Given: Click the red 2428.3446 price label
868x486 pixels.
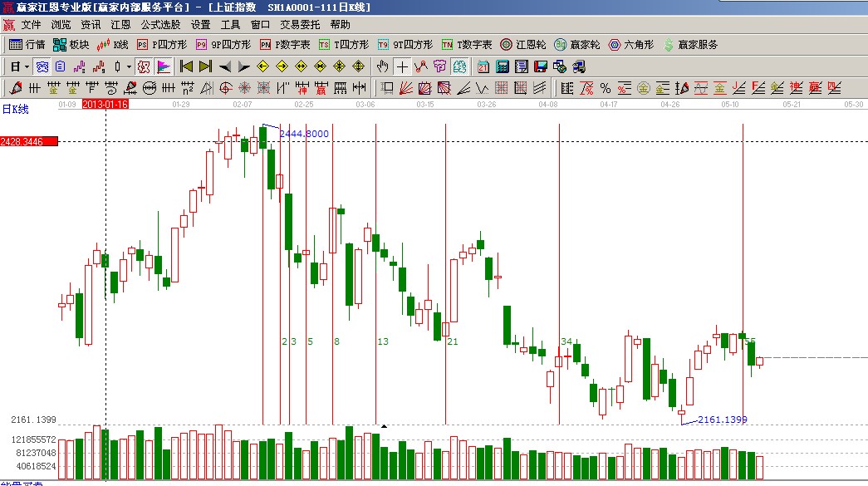Looking at the screenshot, I should (x=29, y=142).
